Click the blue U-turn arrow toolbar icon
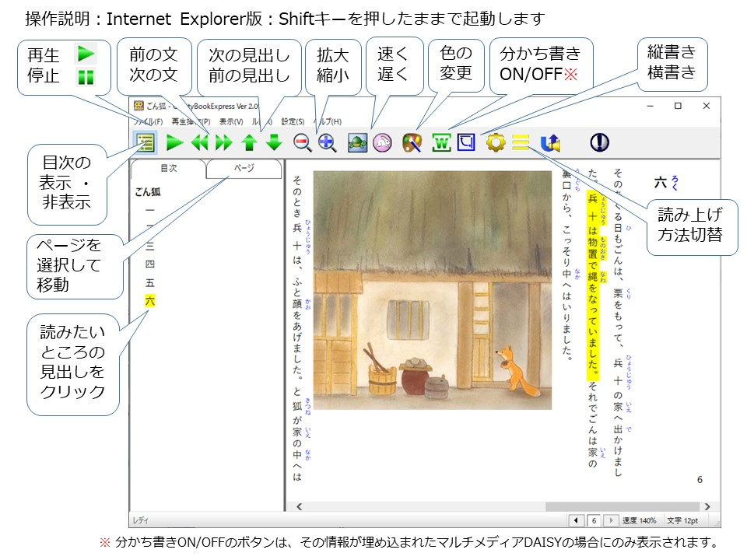The height and width of the screenshot is (560, 747). click(550, 143)
